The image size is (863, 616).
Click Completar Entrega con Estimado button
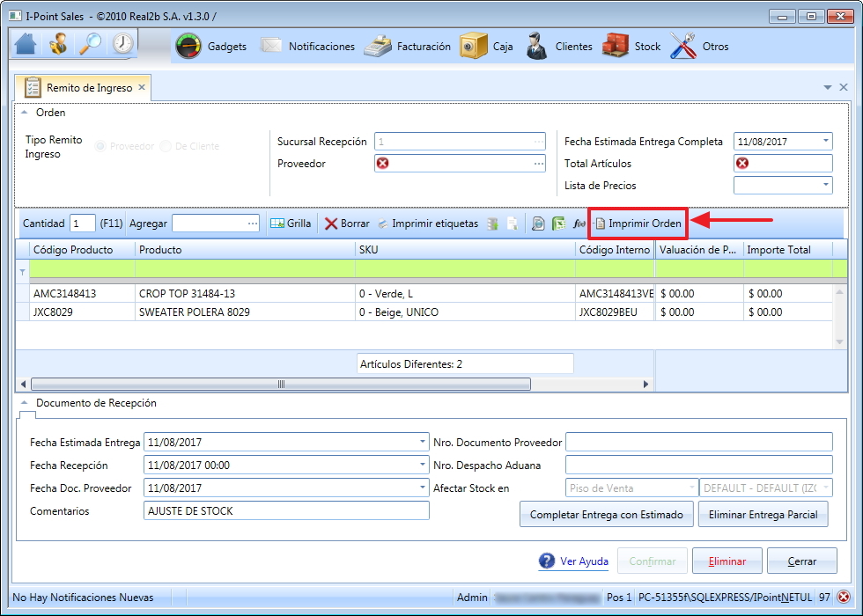[x=607, y=514]
